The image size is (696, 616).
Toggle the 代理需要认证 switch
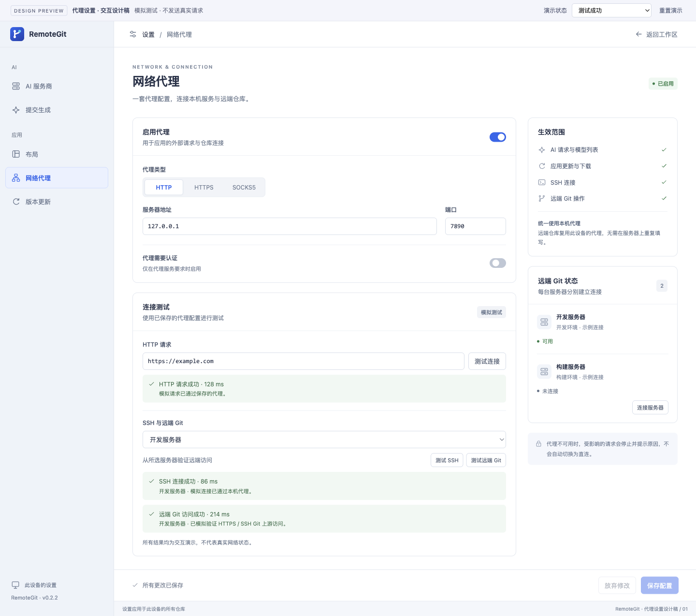[498, 263]
